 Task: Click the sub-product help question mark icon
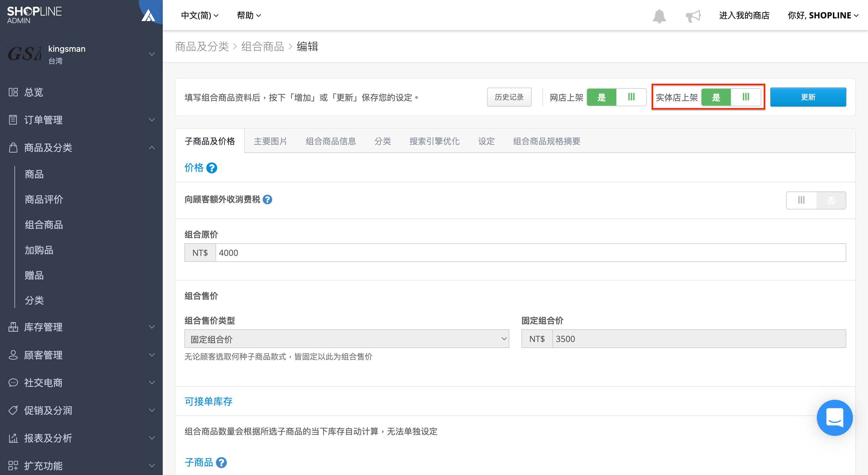pos(222,463)
